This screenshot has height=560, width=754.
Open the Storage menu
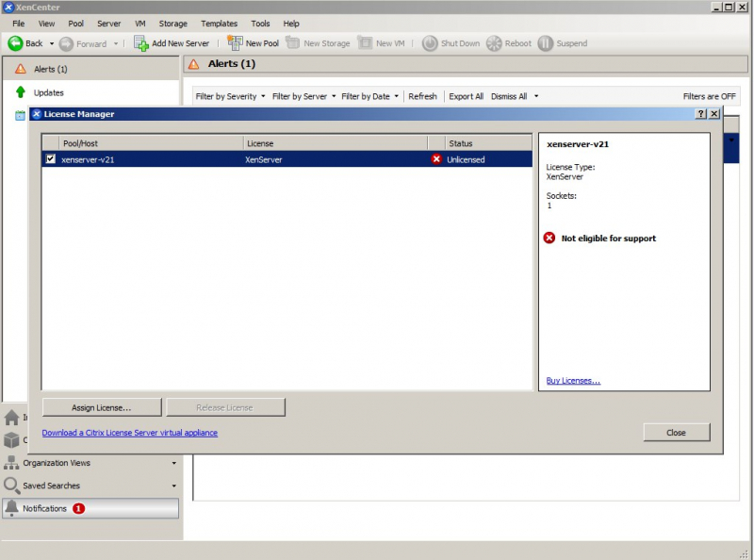172,23
